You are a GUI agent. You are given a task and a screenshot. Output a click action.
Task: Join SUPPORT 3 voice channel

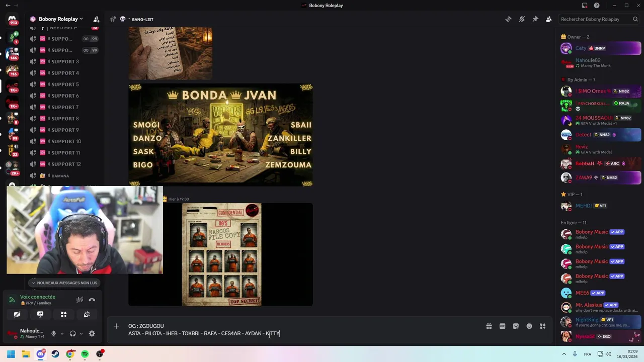tap(65, 62)
